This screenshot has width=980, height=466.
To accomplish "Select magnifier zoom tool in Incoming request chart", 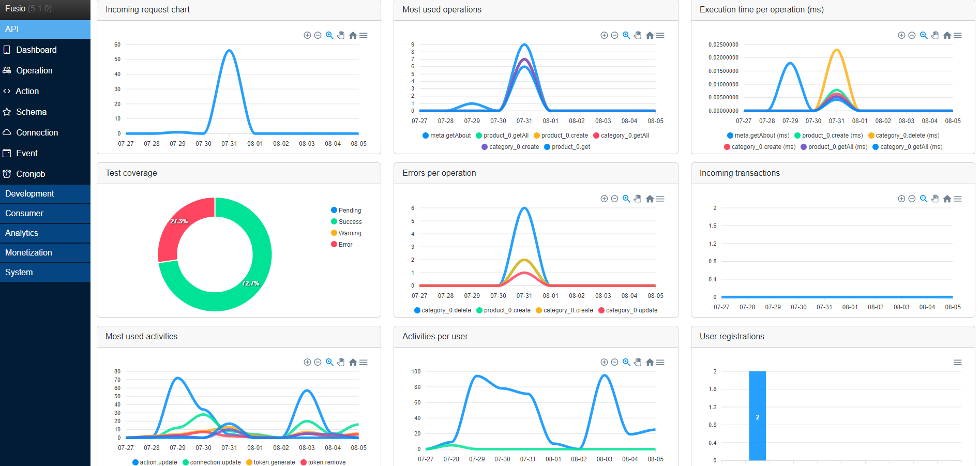I will (329, 35).
